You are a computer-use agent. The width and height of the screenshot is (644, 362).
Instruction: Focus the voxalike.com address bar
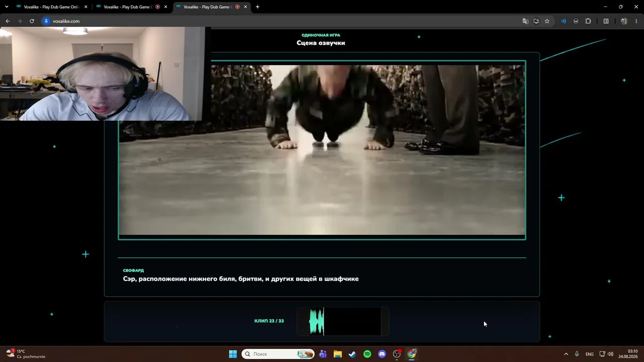click(282, 21)
